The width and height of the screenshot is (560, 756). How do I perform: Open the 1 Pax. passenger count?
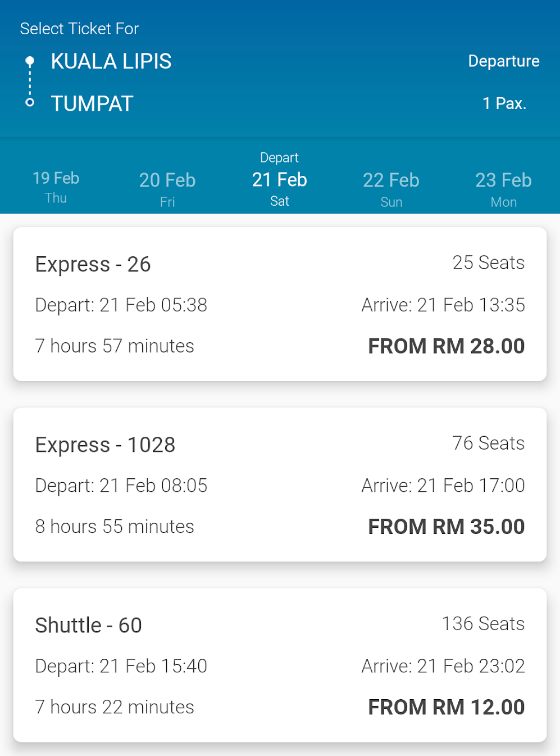504,103
